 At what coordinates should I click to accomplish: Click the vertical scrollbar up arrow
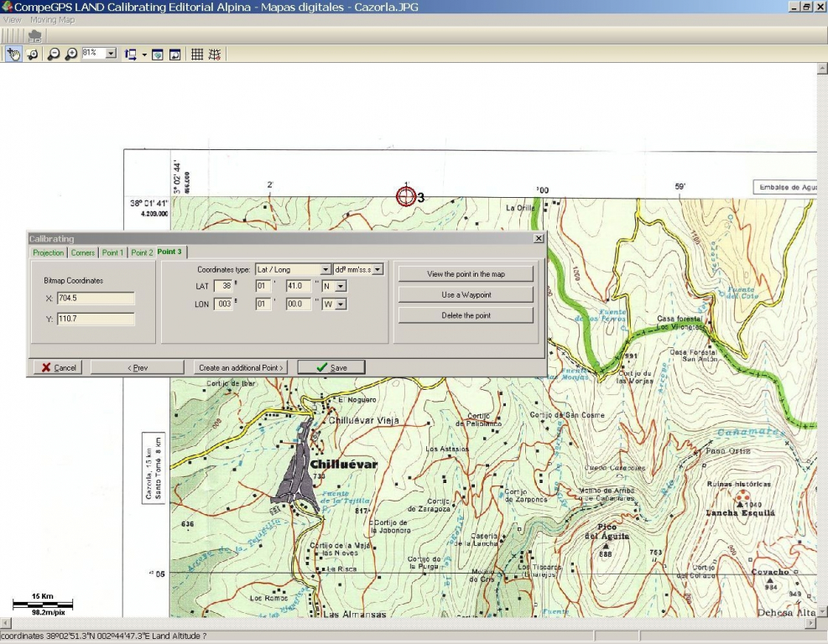point(822,69)
